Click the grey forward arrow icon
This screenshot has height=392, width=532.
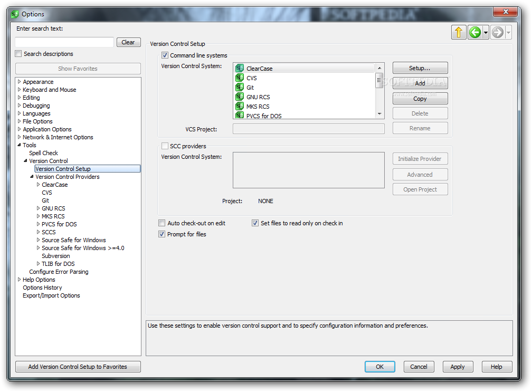click(498, 33)
